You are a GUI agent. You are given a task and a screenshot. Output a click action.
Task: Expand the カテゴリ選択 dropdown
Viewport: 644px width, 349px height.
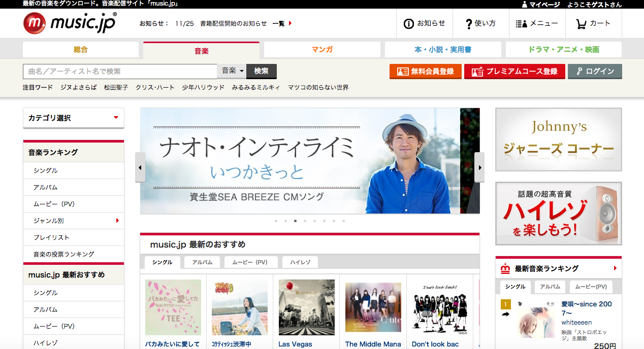(x=74, y=118)
